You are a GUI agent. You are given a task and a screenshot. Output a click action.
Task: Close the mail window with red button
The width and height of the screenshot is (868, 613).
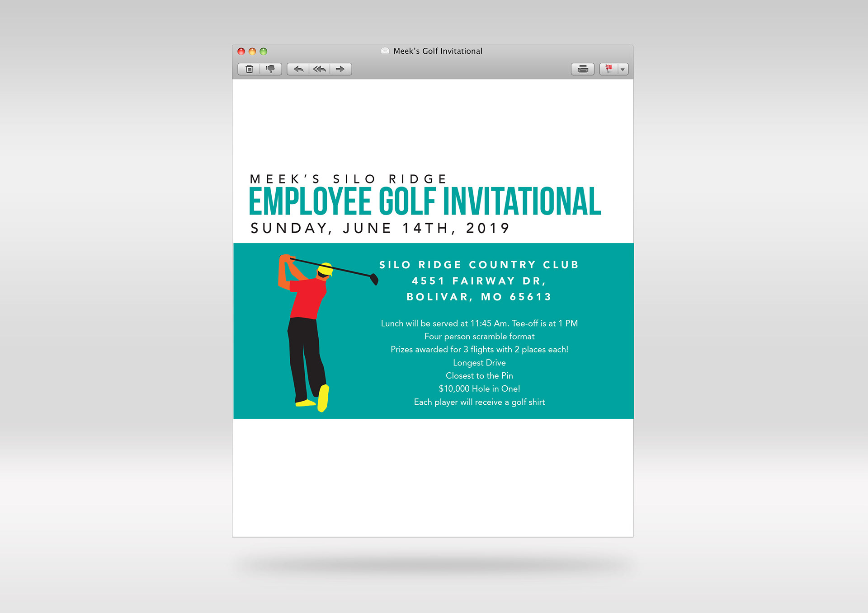click(241, 51)
